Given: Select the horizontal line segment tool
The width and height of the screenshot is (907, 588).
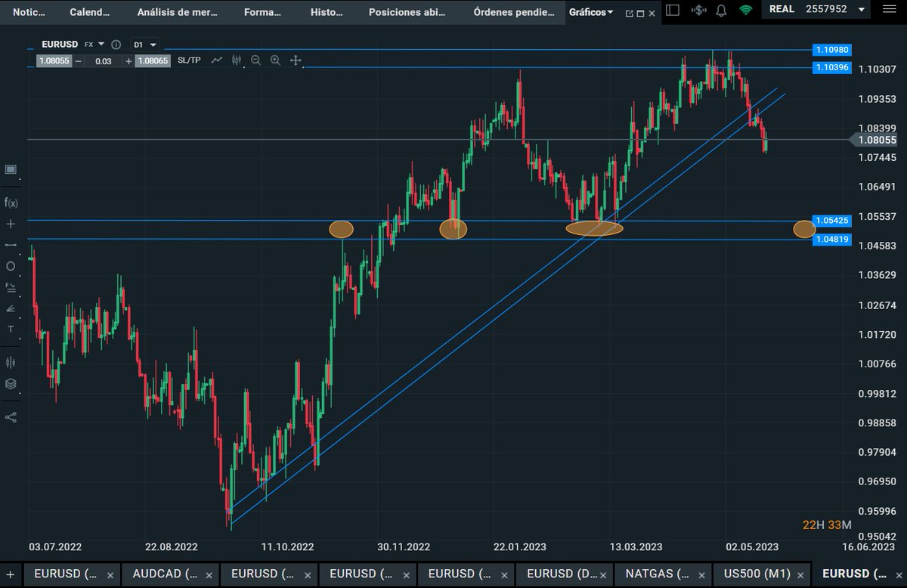Looking at the screenshot, I should coord(11,245).
